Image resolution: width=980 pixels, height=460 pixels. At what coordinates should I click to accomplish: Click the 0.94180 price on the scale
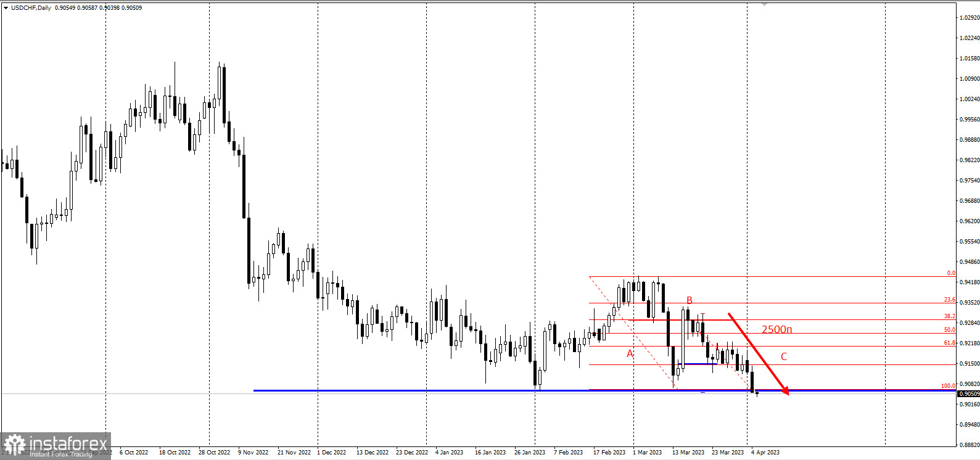[970, 282]
